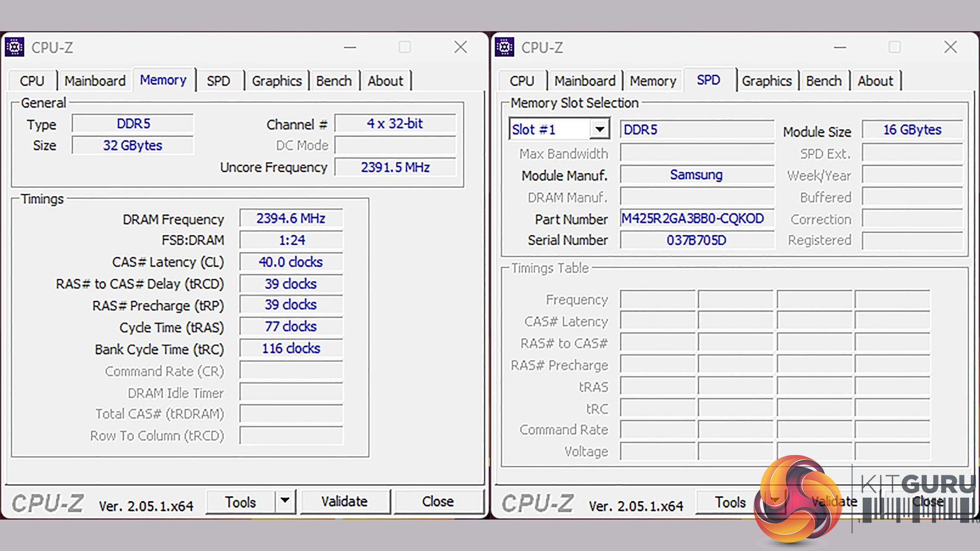The image size is (980, 551).
Task: Minimize the left CPU-Z window
Action: click(350, 47)
